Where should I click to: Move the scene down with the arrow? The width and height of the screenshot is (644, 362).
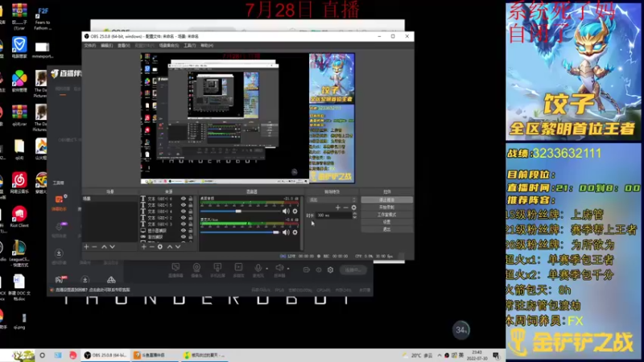coord(112,247)
